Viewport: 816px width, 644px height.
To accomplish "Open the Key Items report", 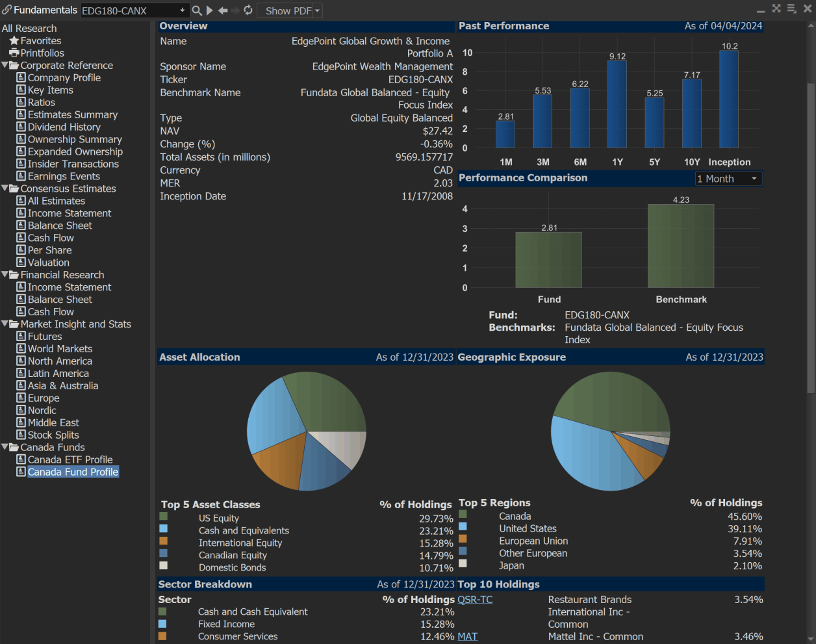I will (x=50, y=90).
